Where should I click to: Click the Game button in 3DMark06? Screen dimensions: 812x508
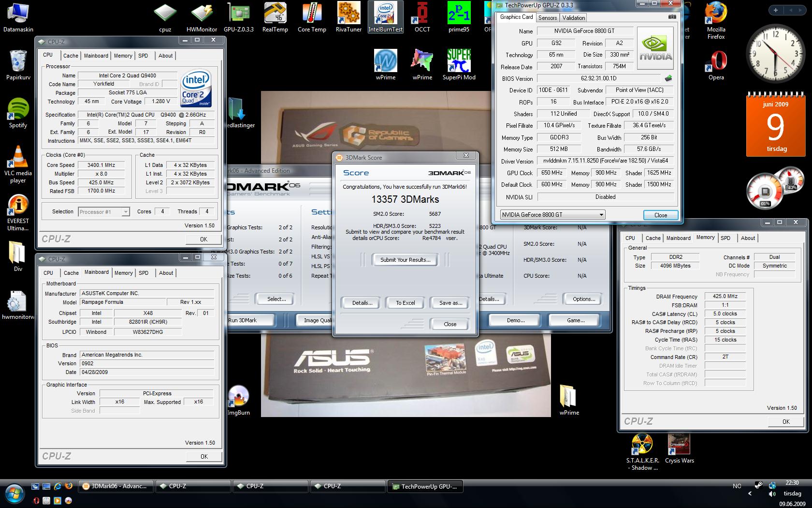575,320
